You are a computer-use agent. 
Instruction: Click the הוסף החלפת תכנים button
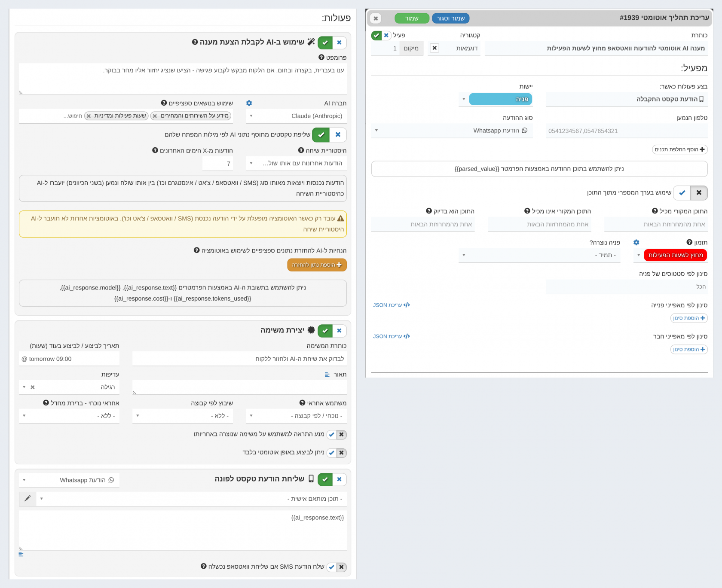point(679,149)
